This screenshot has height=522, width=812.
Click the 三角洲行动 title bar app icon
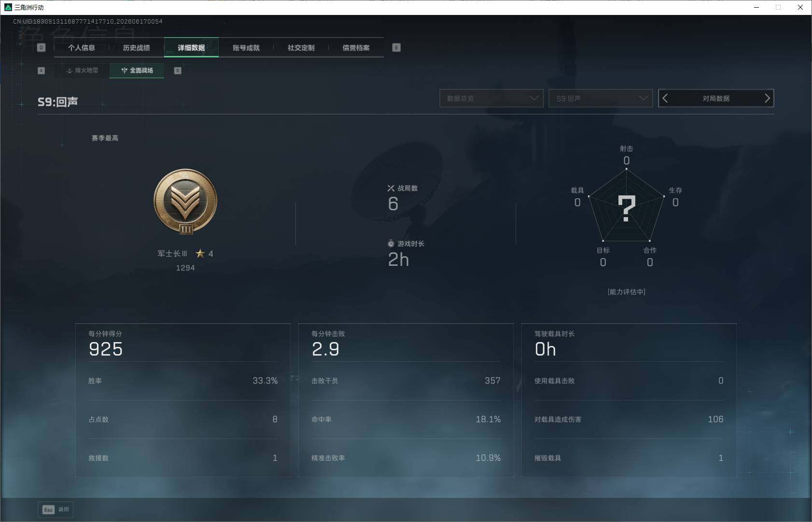point(8,7)
